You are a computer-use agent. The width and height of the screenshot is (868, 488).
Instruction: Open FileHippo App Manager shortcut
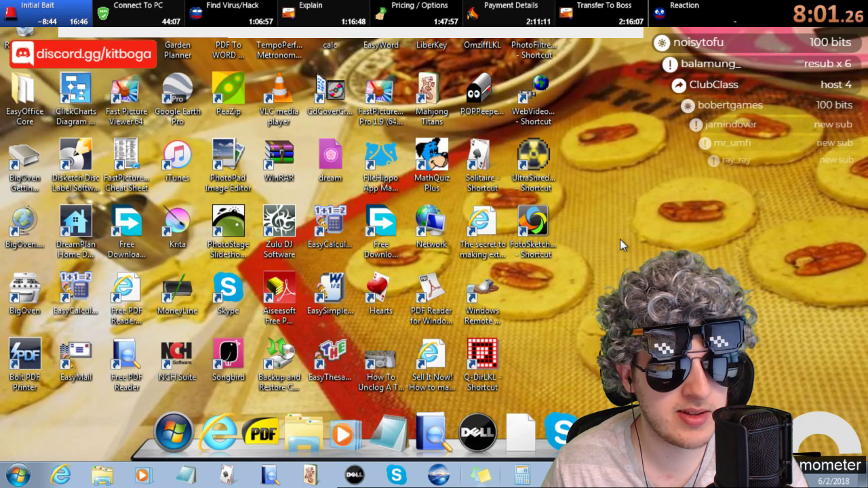380,155
